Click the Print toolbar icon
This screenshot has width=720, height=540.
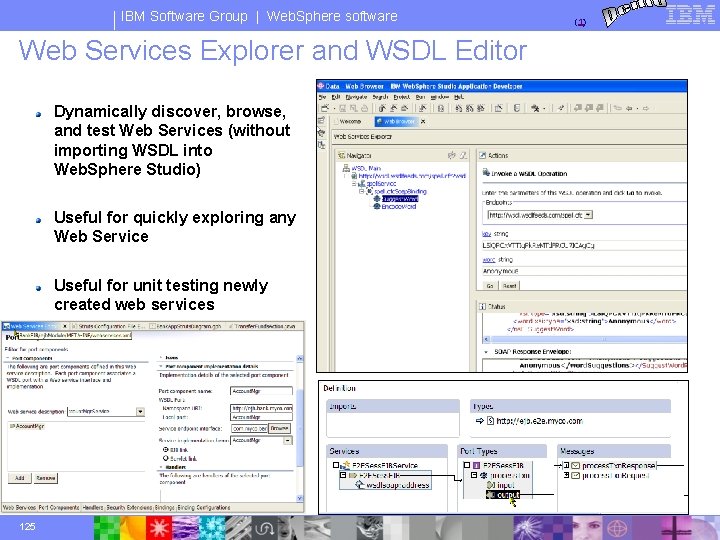point(365,108)
